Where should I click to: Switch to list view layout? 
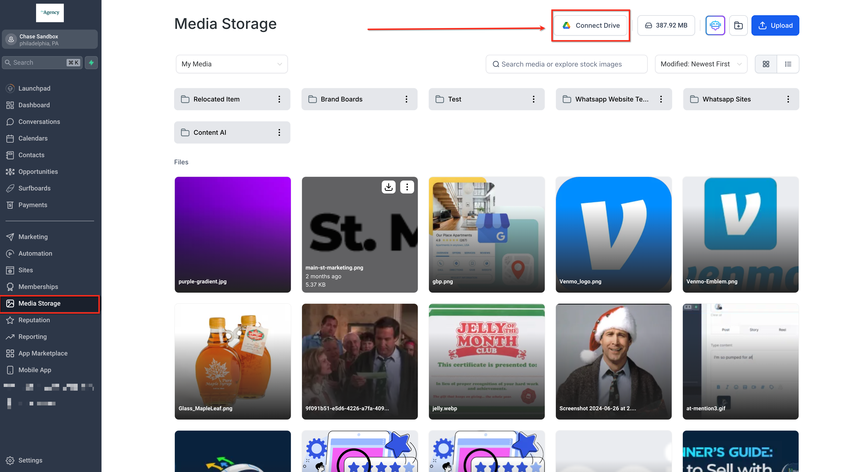coord(788,64)
